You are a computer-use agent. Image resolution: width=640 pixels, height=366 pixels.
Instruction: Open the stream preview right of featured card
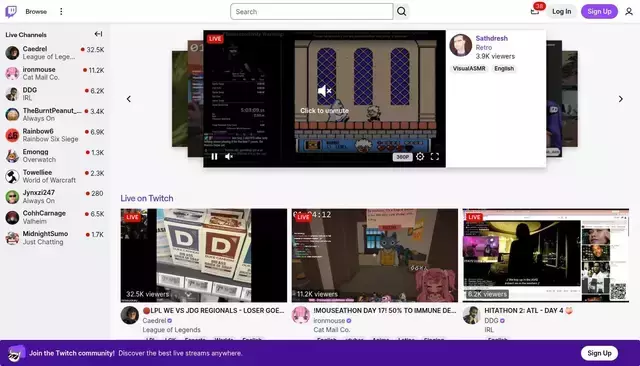pyautogui.click(x=554, y=98)
